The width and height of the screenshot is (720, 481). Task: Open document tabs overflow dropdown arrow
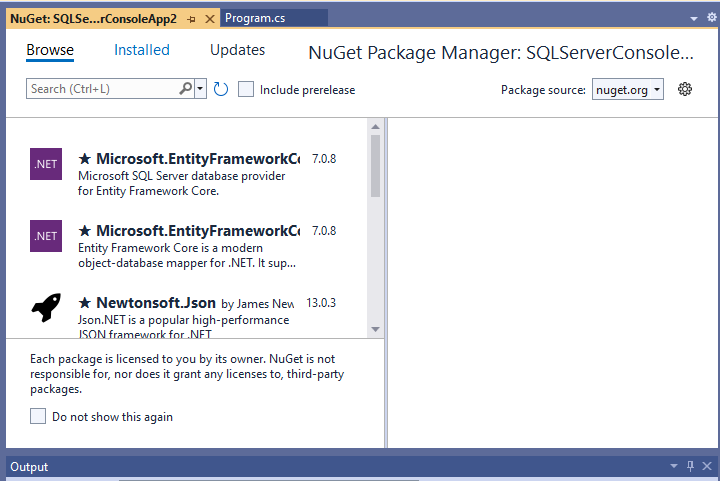point(696,18)
